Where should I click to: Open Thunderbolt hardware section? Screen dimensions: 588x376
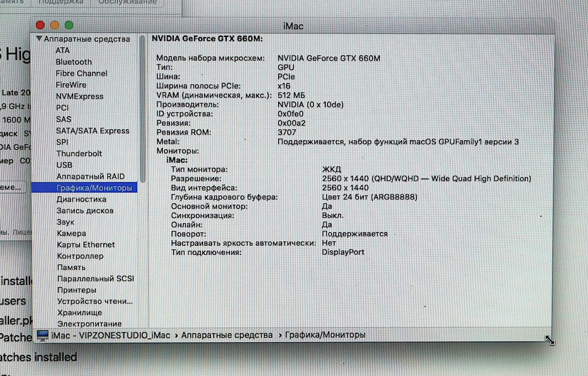[79, 154]
